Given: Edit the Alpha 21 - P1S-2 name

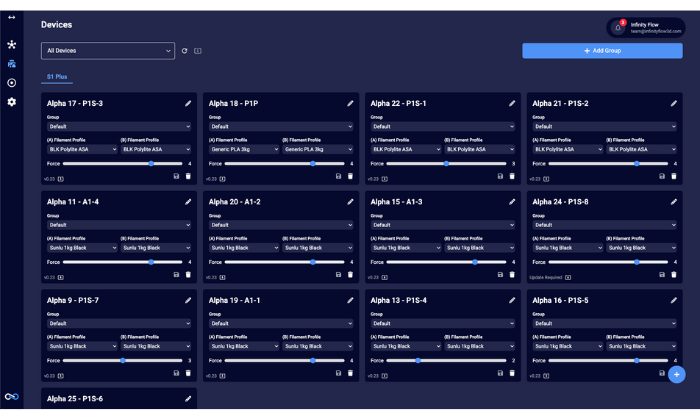Looking at the screenshot, I should (674, 104).
